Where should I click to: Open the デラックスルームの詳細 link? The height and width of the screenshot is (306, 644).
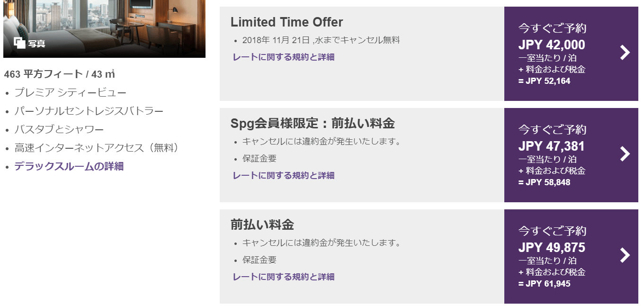tap(69, 166)
